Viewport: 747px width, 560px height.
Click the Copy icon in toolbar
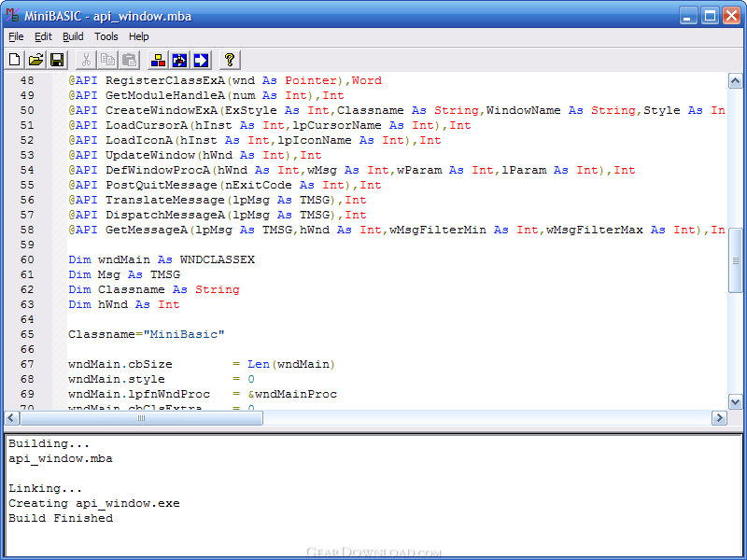click(107, 61)
